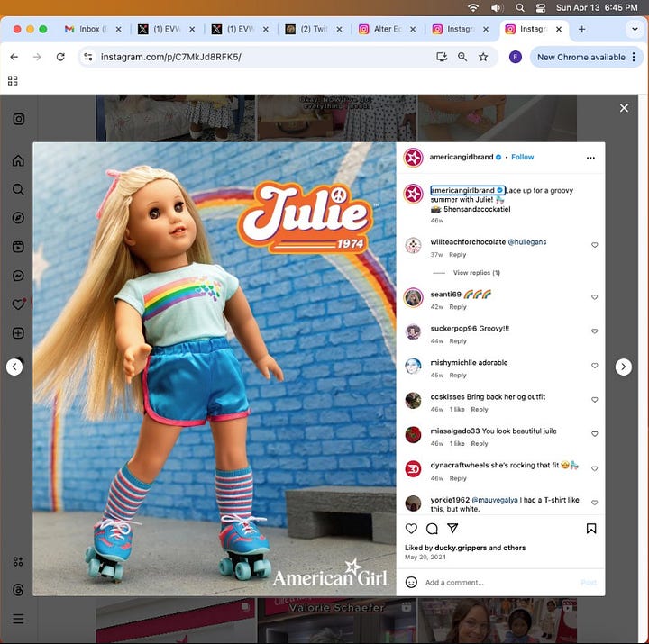Like dynacraftwheels' comment
The image size is (649, 644).
[594, 468]
